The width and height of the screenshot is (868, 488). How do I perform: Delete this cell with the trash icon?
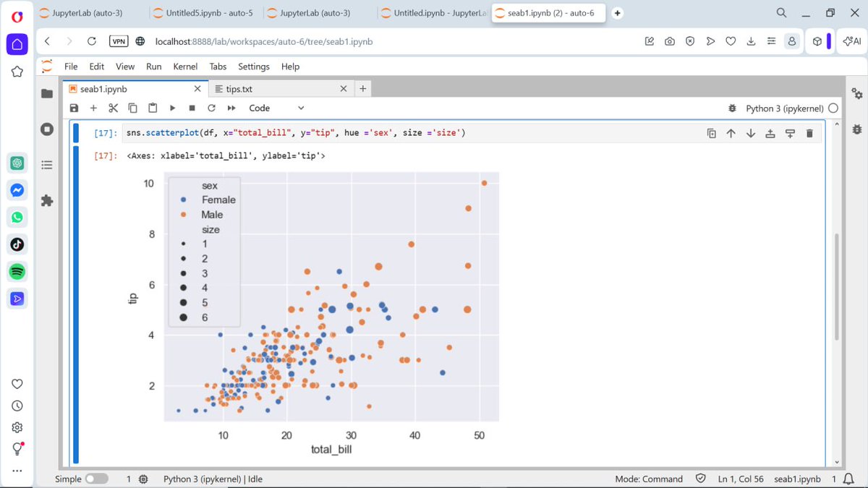pos(809,133)
